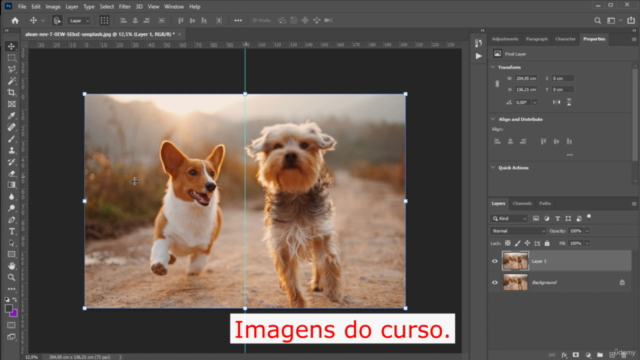Screen dimensions: 640x360
Task: Switch to the Adjustments tab
Action: (505, 39)
